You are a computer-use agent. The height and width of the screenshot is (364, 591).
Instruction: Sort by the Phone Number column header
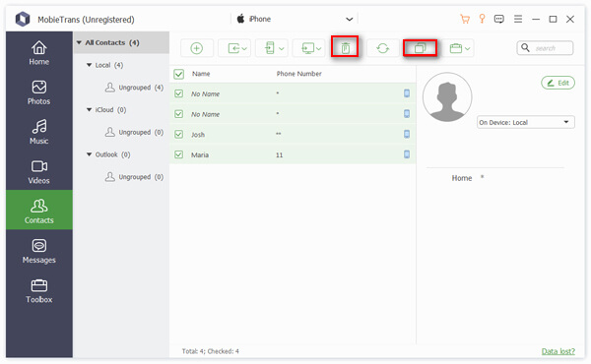click(x=298, y=74)
